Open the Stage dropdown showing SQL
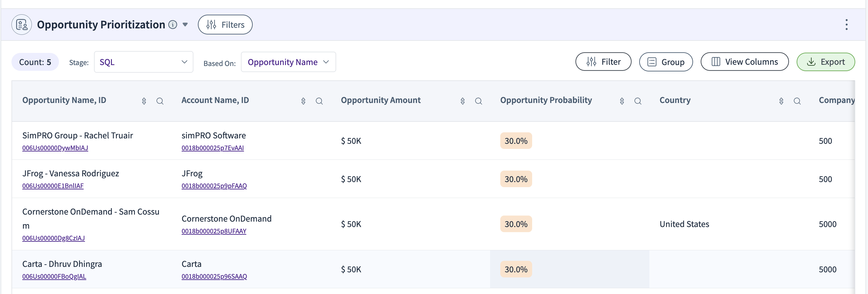Image resolution: width=868 pixels, height=294 pixels. tap(143, 62)
